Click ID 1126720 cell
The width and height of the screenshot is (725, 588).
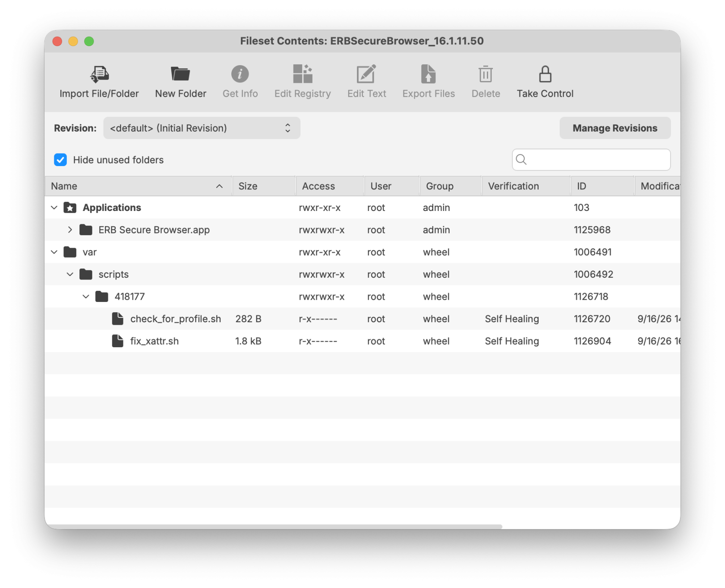pyautogui.click(x=592, y=319)
